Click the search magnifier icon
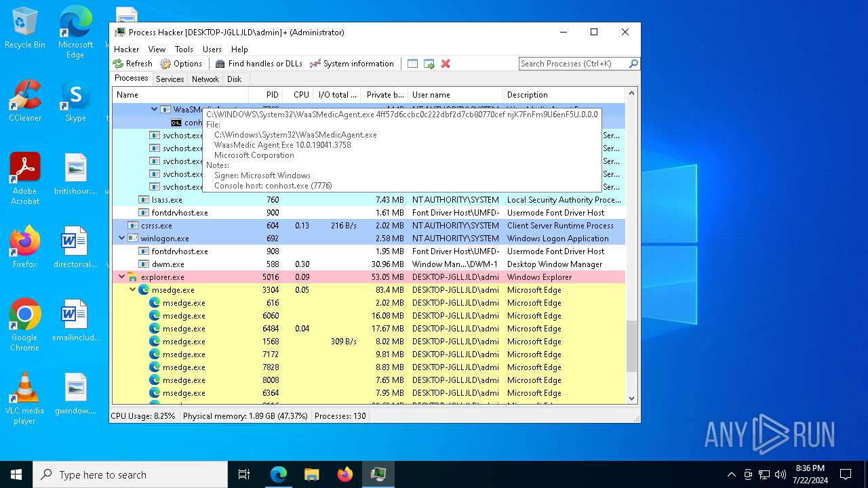 (633, 64)
